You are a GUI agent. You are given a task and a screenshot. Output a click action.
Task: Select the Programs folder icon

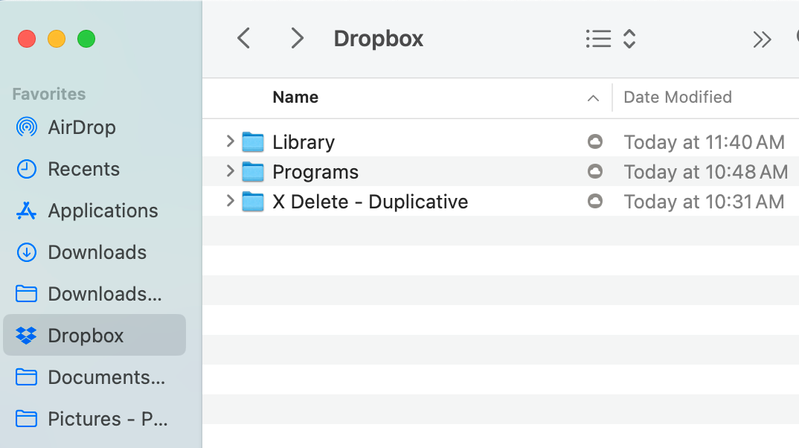pos(253,172)
